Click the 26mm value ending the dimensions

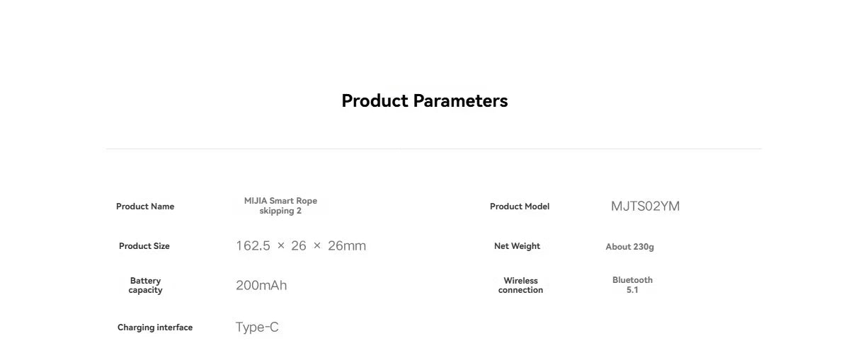(347, 246)
